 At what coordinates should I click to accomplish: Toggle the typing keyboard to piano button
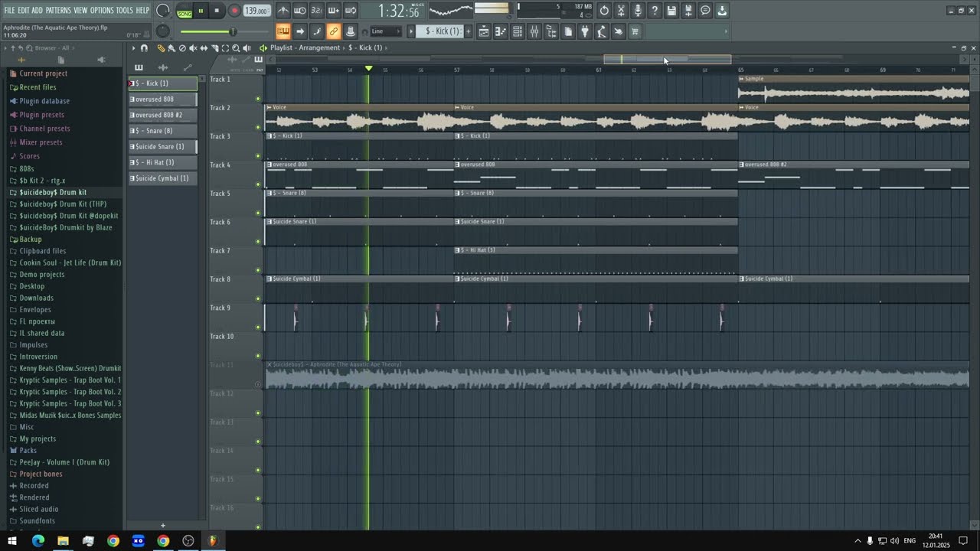tap(283, 31)
